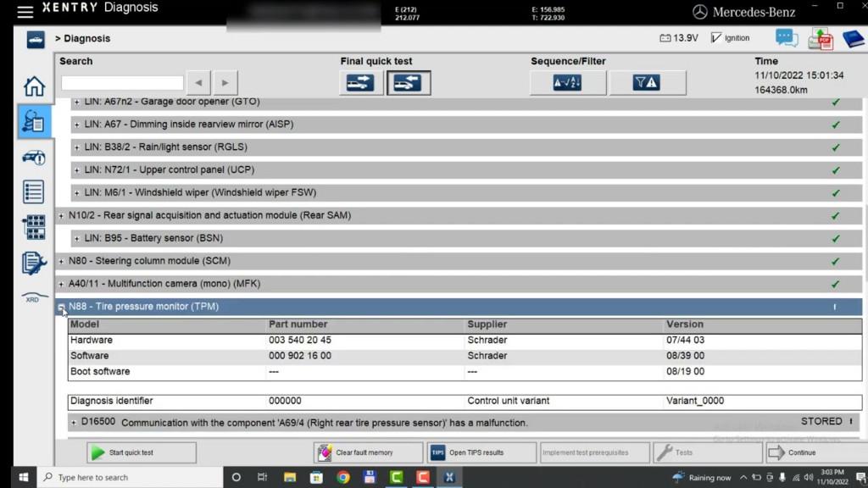Select software part number 000 902 16 00

coord(299,356)
